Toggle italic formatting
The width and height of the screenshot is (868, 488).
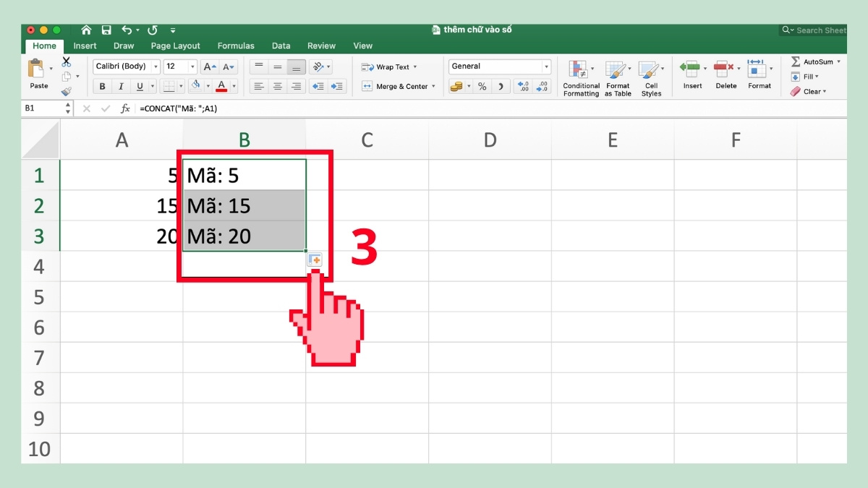point(121,86)
